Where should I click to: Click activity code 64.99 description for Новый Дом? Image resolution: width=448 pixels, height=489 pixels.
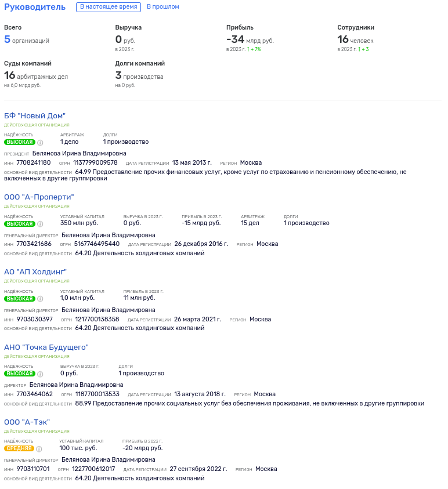(205, 175)
